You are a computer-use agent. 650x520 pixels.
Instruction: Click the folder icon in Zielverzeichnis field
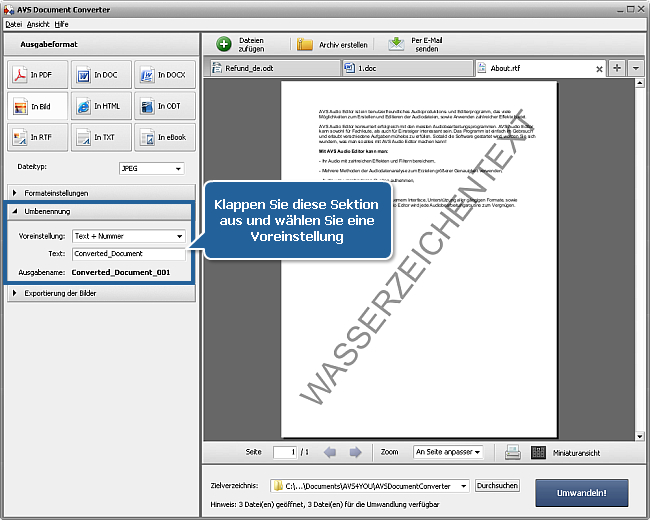(x=278, y=486)
